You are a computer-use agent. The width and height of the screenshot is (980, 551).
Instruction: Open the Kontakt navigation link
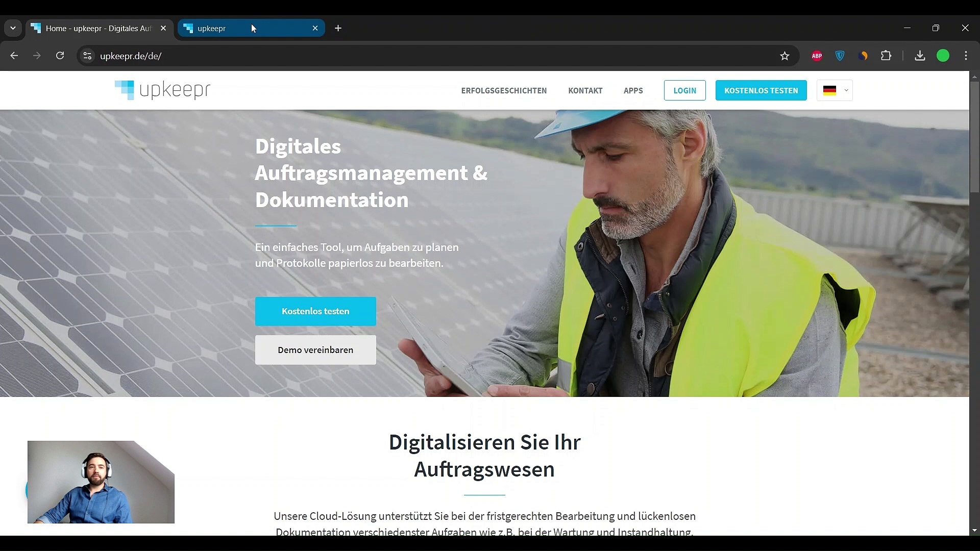(x=585, y=91)
